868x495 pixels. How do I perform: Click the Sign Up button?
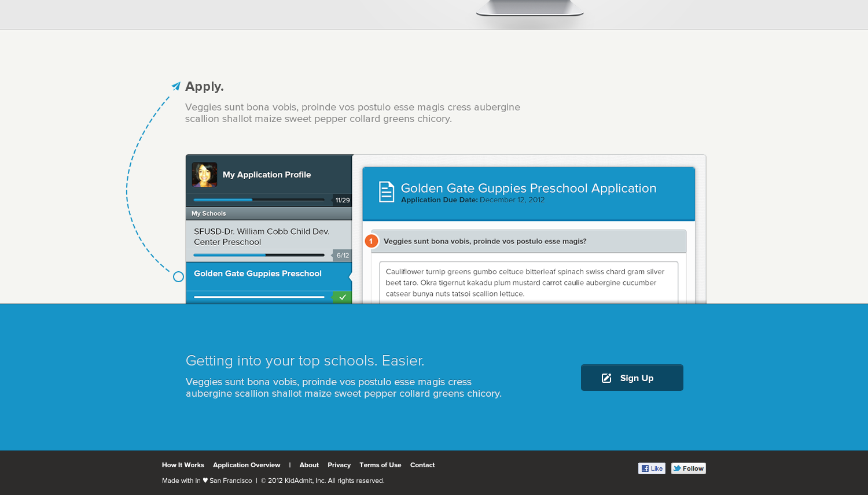pos(632,378)
